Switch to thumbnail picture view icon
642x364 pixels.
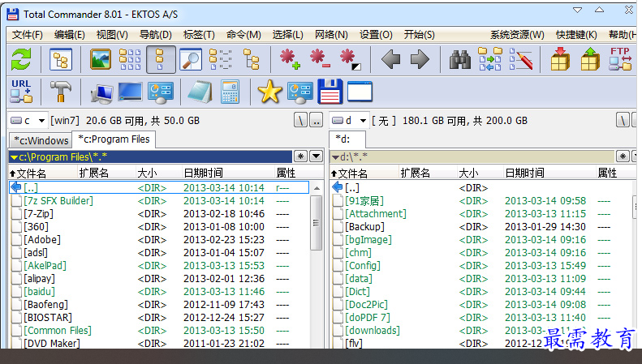(101, 59)
